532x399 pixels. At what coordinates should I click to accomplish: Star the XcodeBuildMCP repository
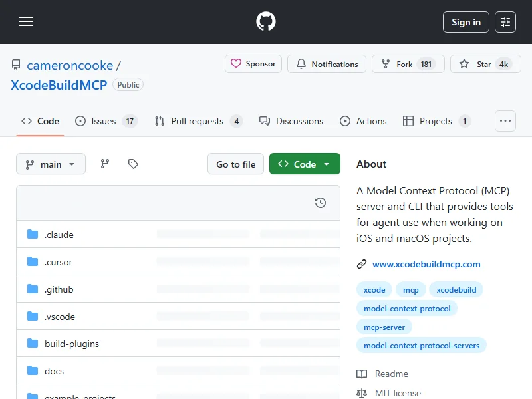pyautogui.click(x=483, y=65)
